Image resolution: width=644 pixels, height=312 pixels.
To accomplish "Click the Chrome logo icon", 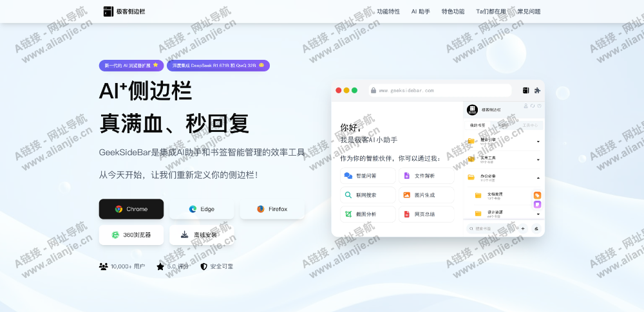I will coord(118,209).
